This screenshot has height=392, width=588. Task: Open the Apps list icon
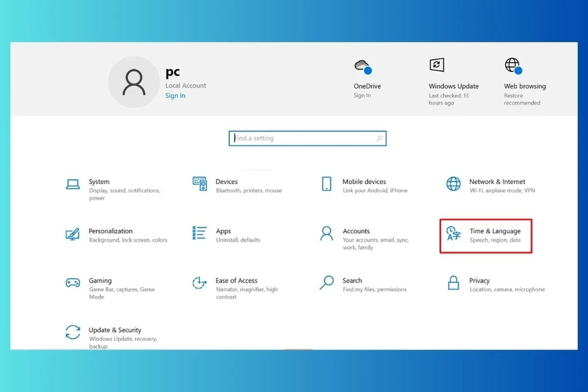click(x=199, y=233)
